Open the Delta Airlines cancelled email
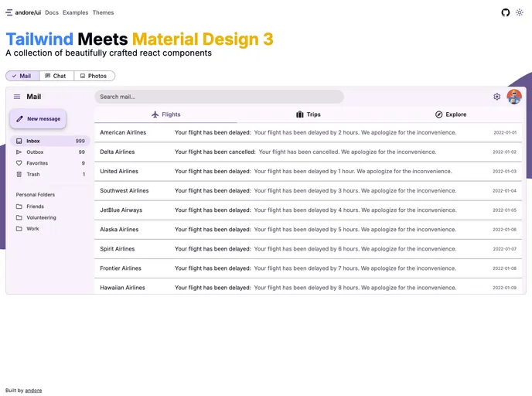The height and width of the screenshot is (396, 532). tap(308, 152)
